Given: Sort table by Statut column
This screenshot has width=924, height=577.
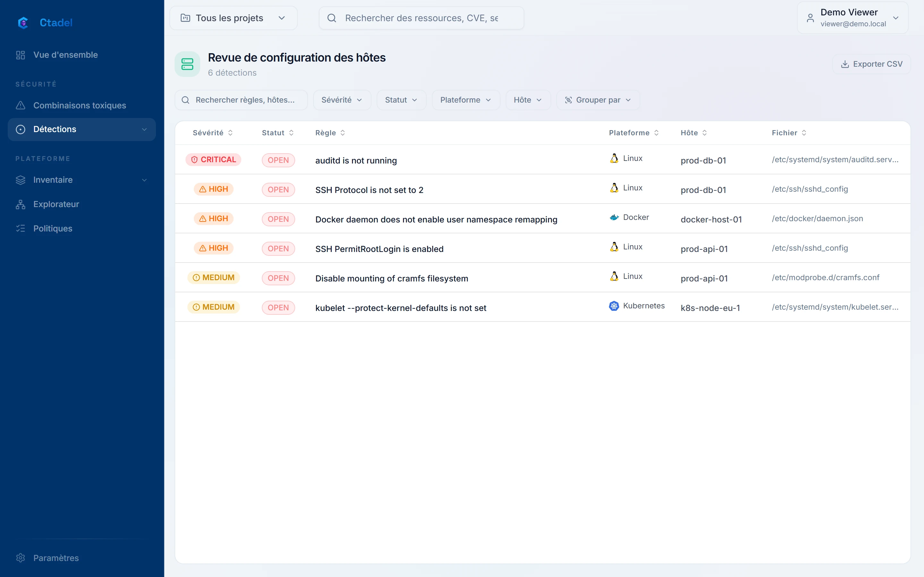Looking at the screenshot, I should 278,133.
